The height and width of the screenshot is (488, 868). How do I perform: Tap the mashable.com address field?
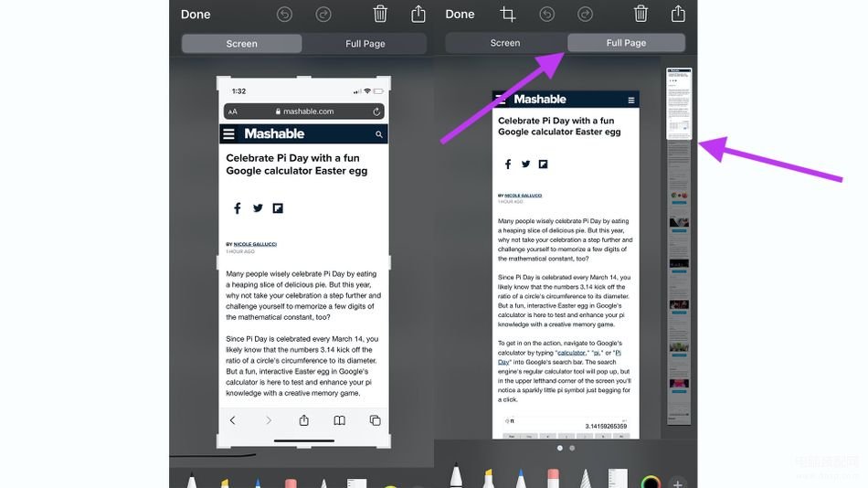[304, 111]
